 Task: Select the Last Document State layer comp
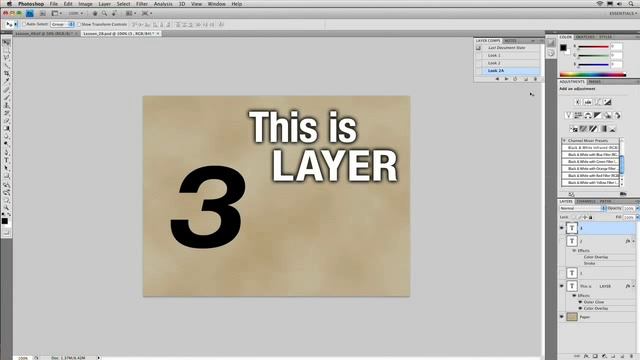pos(506,48)
